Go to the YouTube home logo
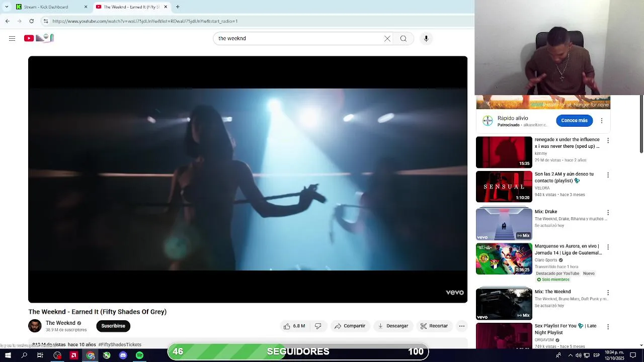Viewport: 644px width, 362px height. (39, 38)
